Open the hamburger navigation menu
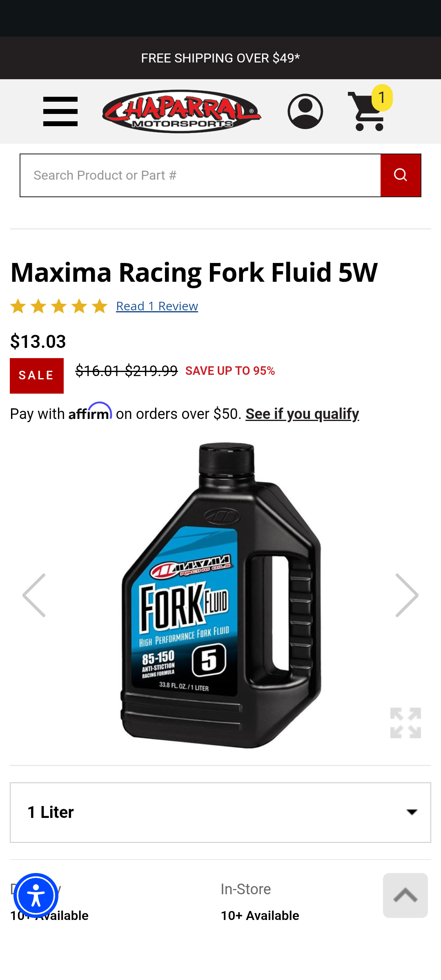 [x=60, y=111]
